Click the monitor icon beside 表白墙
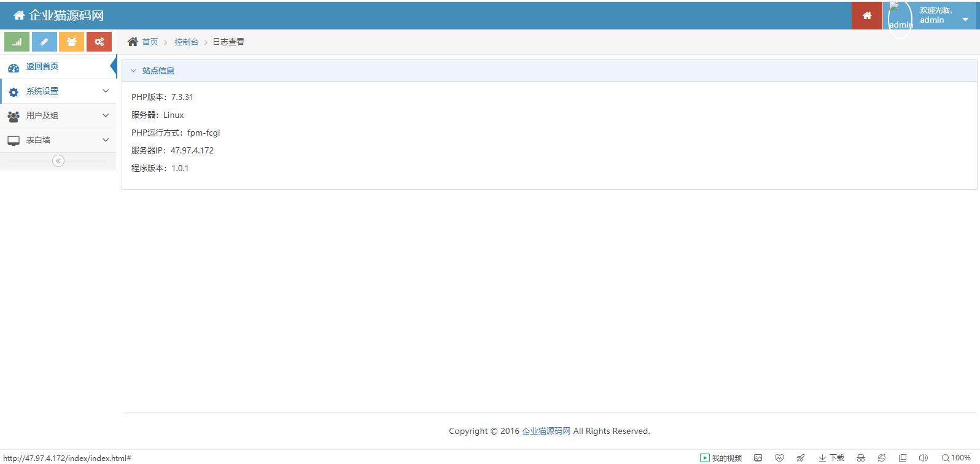This screenshot has width=980, height=464. pos(14,141)
